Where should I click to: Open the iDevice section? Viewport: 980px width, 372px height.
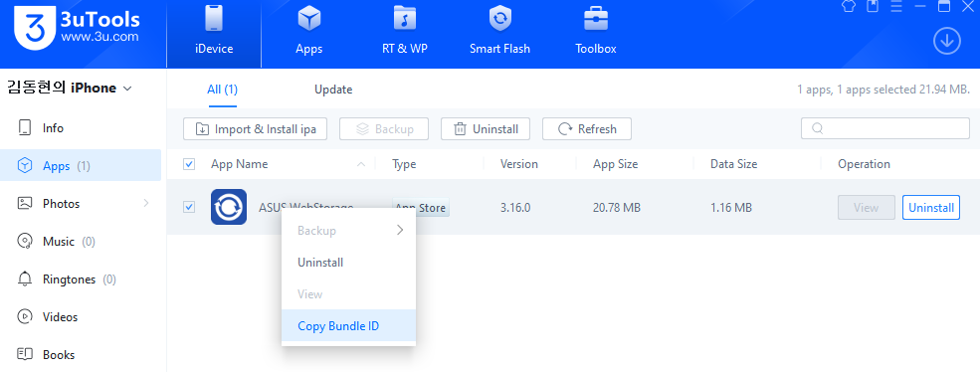[214, 33]
